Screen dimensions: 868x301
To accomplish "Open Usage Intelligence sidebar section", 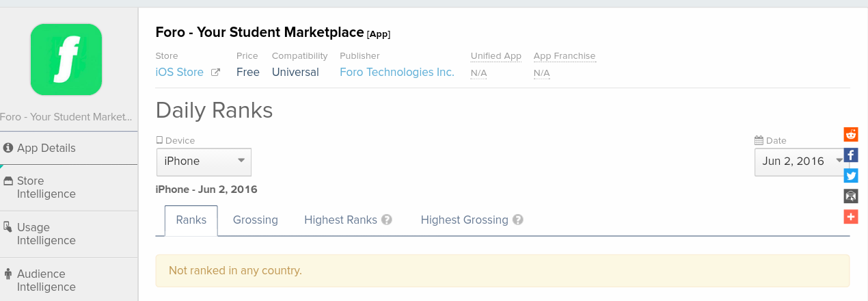I will [46, 234].
